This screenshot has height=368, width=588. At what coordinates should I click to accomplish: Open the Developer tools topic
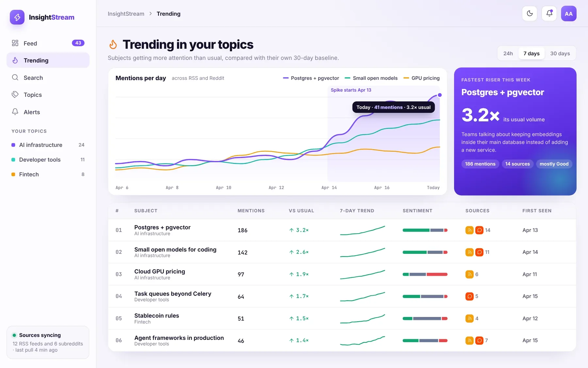tap(48, 160)
